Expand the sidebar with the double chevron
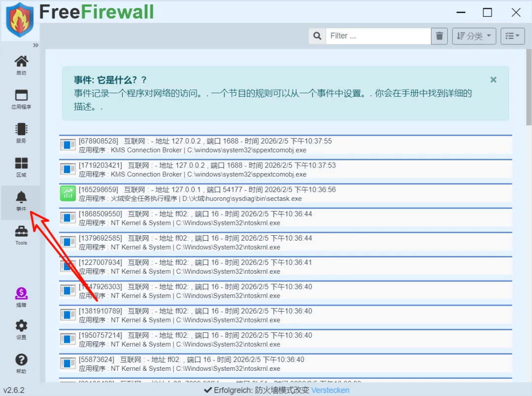532x396 pixels. point(35,45)
